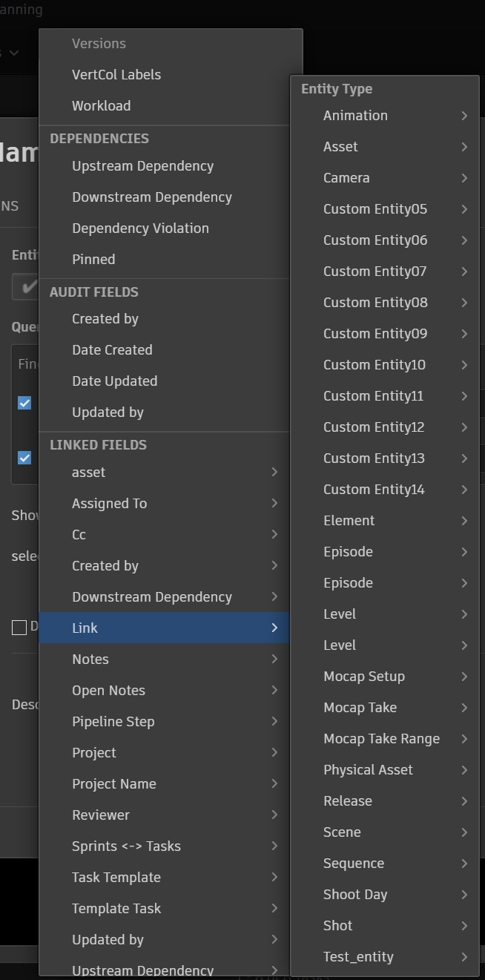Choose Date Created under Audit Fields

112,350
